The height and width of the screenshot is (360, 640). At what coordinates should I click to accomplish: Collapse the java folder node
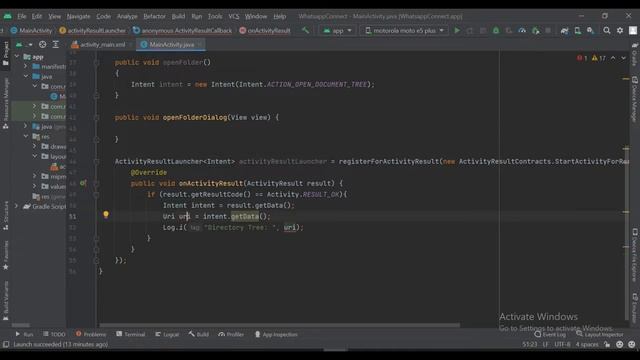click(26, 76)
